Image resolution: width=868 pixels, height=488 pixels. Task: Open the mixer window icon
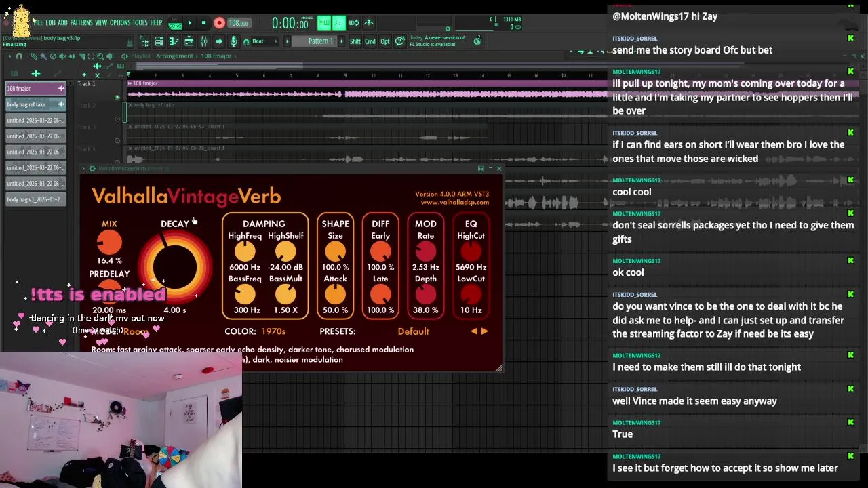pyautogui.click(x=204, y=41)
